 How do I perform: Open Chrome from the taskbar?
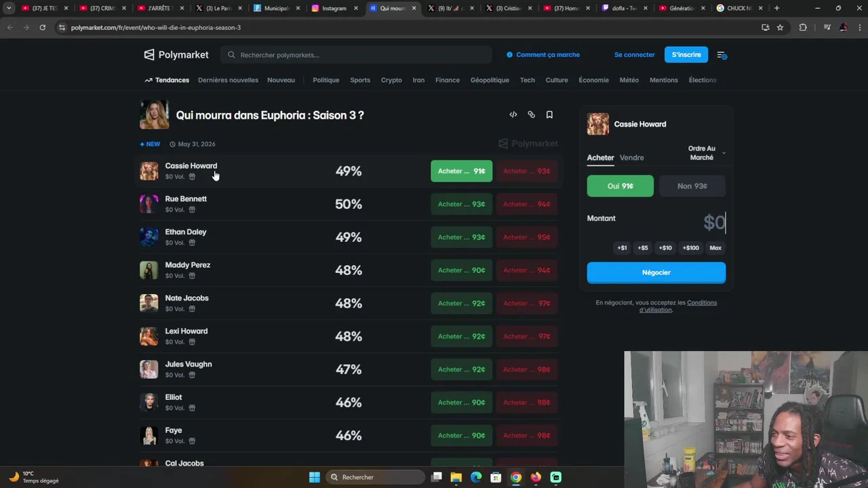(x=516, y=477)
